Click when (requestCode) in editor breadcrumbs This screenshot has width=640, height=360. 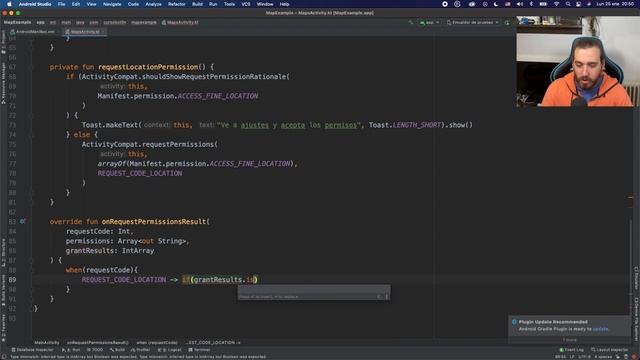(x=157, y=342)
